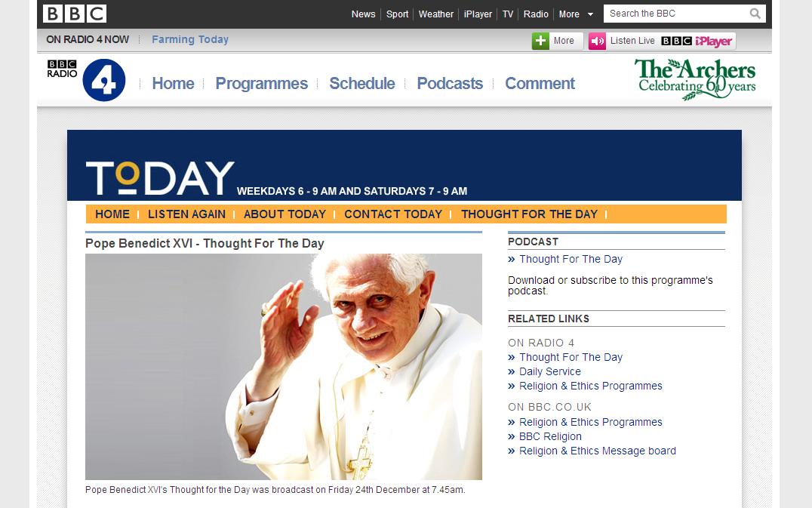The height and width of the screenshot is (508, 812).
Task: Select HOME tab in Today orange bar
Action: (x=112, y=214)
